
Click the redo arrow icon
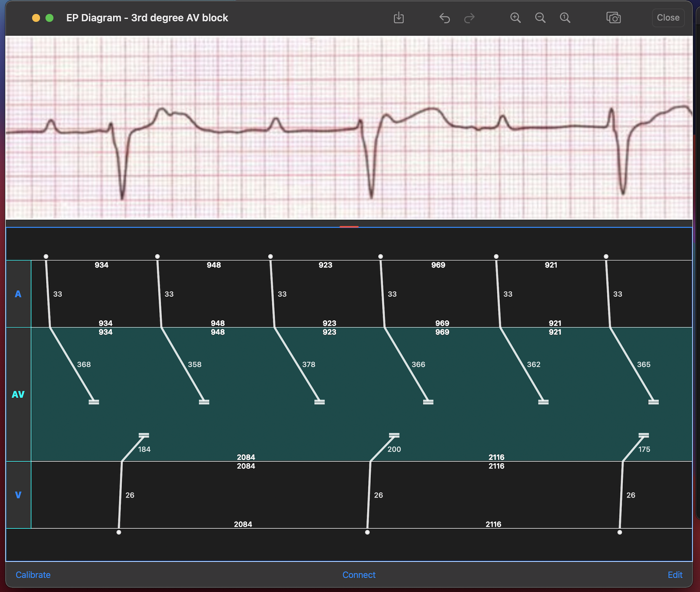pyautogui.click(x=470, y=18)
